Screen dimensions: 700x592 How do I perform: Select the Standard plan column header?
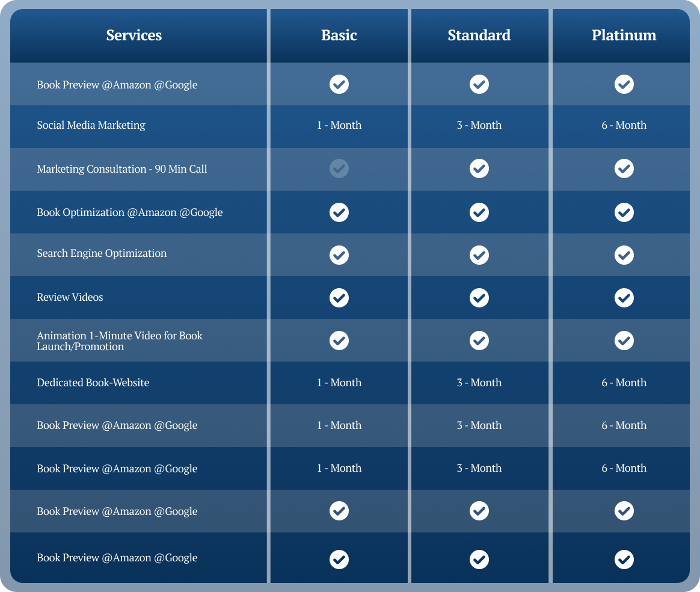[x=479, y=35]
